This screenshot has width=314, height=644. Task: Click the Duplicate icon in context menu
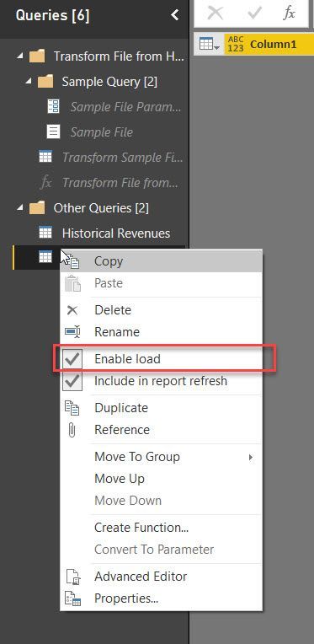72,408
